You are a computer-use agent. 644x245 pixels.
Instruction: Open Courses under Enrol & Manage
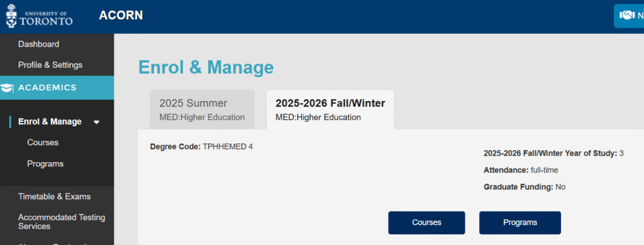point(43,143)
